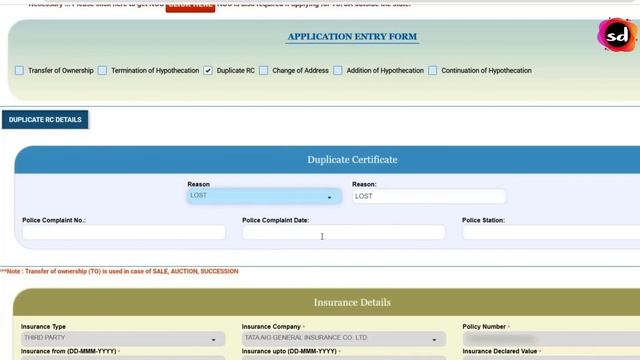Open the Reason dropdown showing LOST
This screenshot has height=360, width=640.
click(x=264, y=196)
